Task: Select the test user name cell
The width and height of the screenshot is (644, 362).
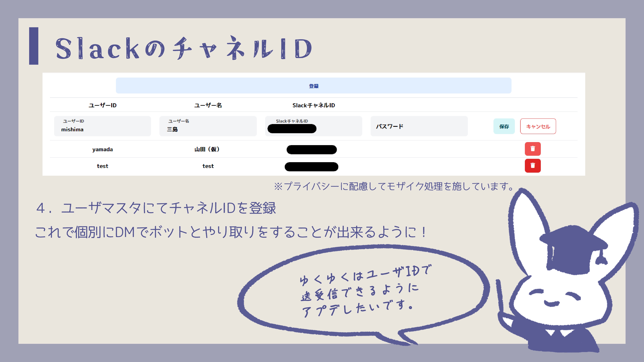Action: pyautogui.click(x=208, y=166)
